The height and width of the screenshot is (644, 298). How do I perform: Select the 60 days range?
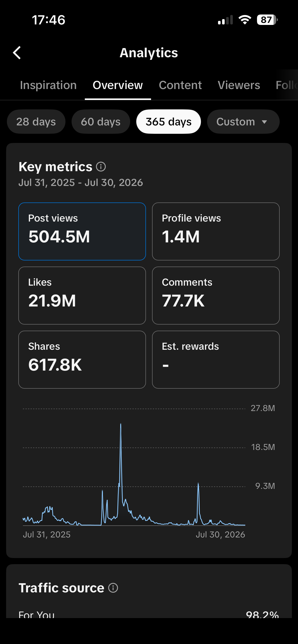[101, 122]
